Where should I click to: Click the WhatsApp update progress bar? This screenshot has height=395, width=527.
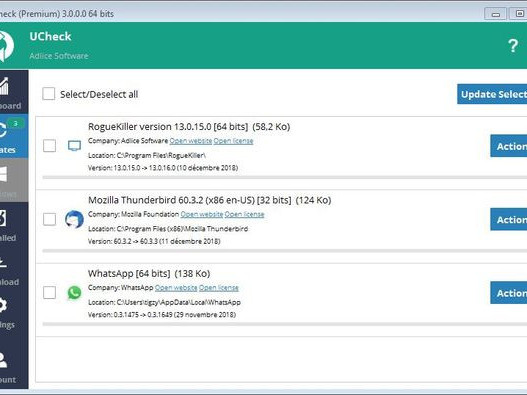point(285,324)
